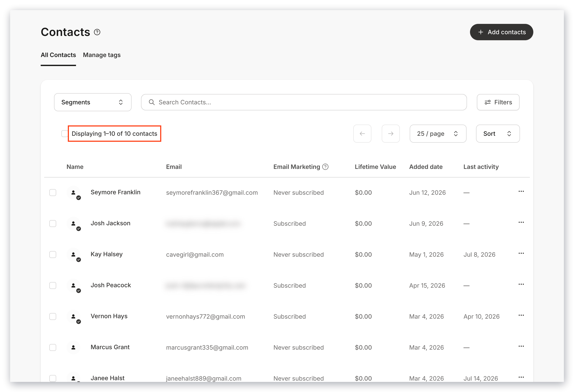This screenshot has height=392, width=574.
Task: Open contact Vernon Hays by name
Action: pyautogui.click(x=109, y=316)
